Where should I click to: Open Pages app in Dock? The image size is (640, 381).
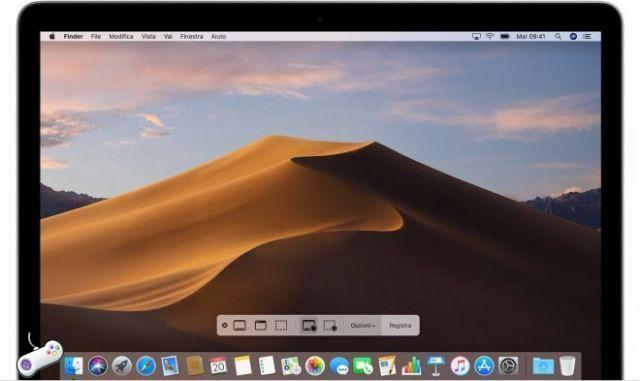pyautogui.click(x=387, y=365)
